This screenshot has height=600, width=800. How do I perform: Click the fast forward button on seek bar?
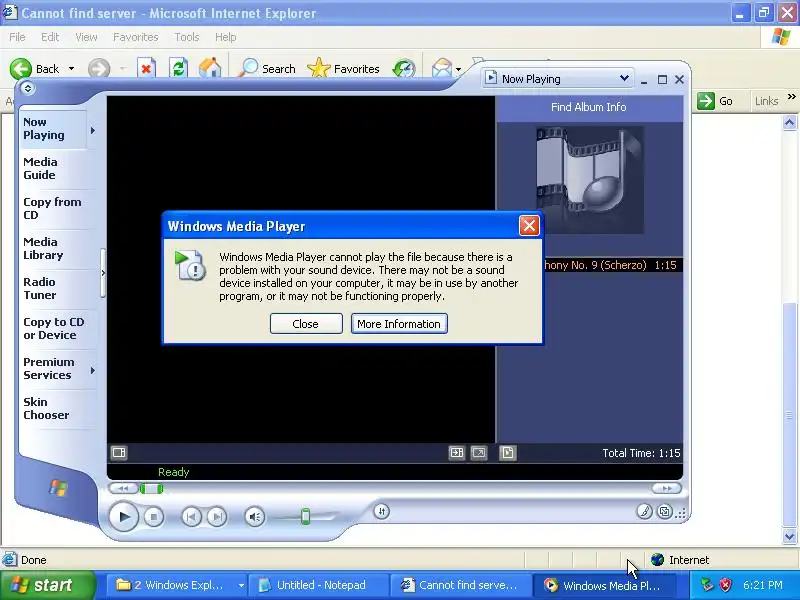[x=666, y=489]
